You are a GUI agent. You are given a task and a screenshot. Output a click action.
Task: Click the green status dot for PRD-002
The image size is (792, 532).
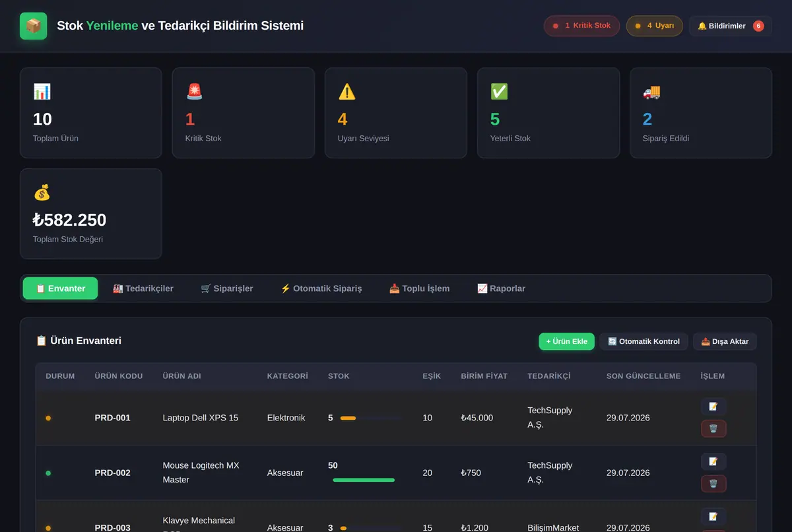(48, 473)
